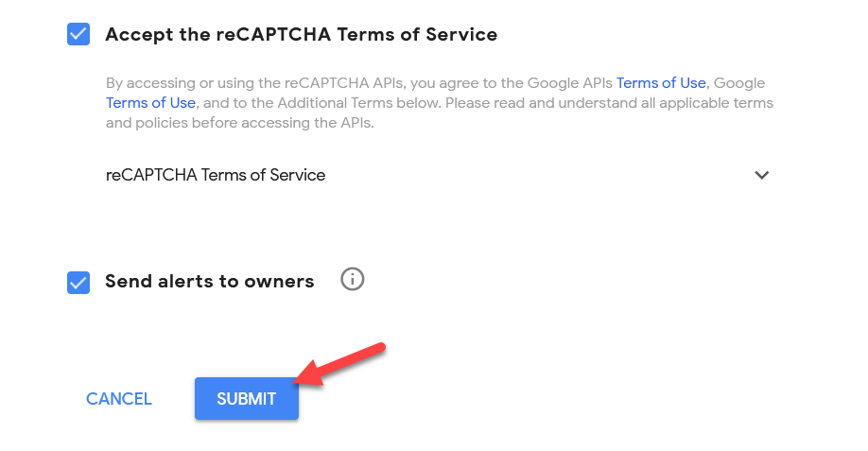Open Terms of Use link after Google APIs

661,83
